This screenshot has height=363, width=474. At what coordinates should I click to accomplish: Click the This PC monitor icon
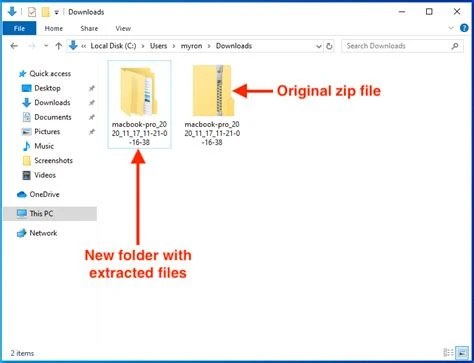(22, 214)
